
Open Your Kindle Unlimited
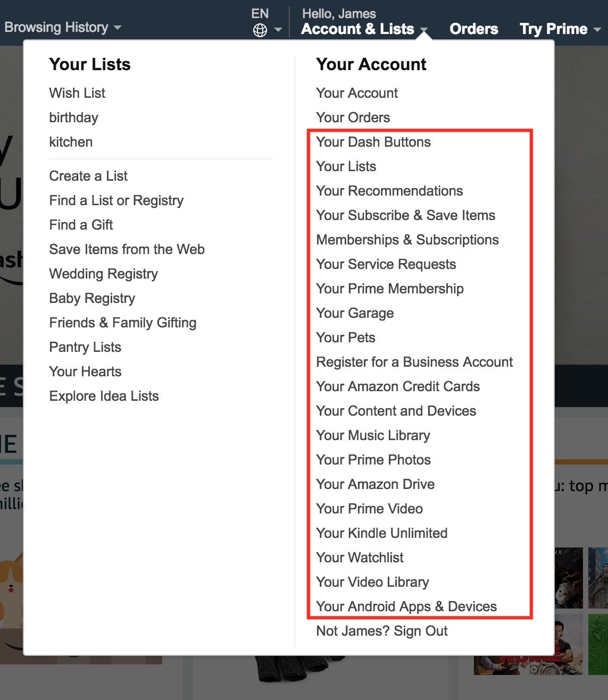pos(381,533)
